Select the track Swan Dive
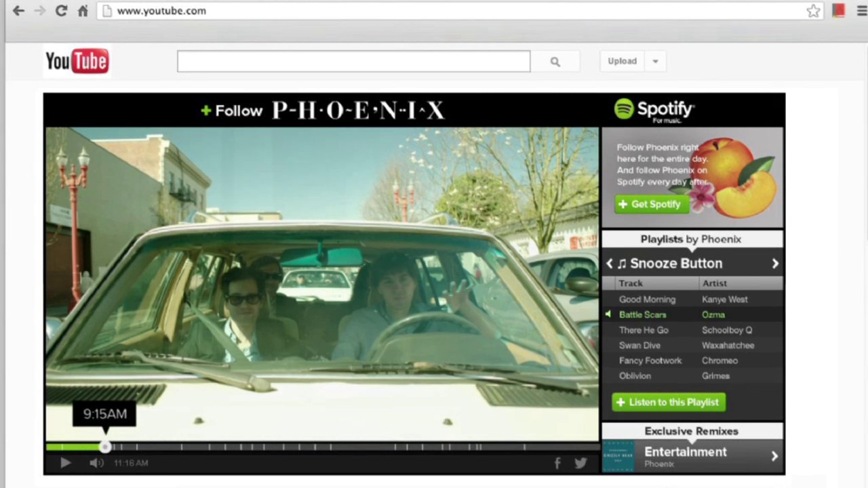The height and width of the screenshot is (488, 868). tap(639, 345)
